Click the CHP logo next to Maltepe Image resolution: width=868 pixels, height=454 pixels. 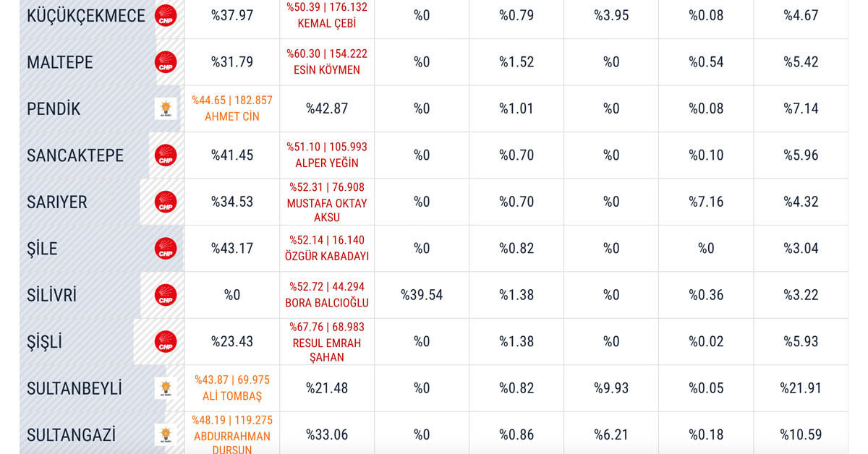(x=166, y=62)
